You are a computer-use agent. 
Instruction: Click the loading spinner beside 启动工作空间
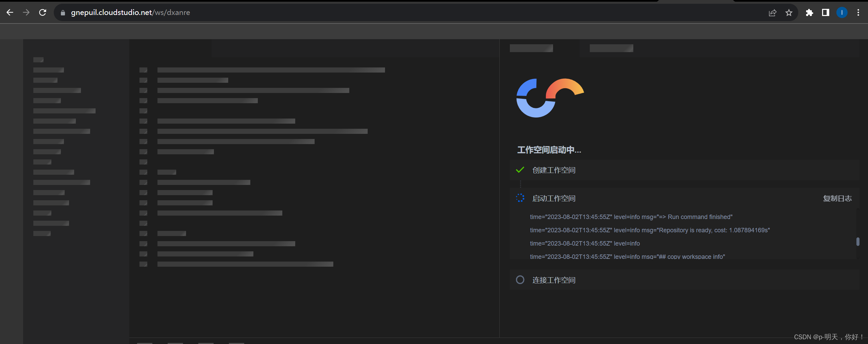520,198
